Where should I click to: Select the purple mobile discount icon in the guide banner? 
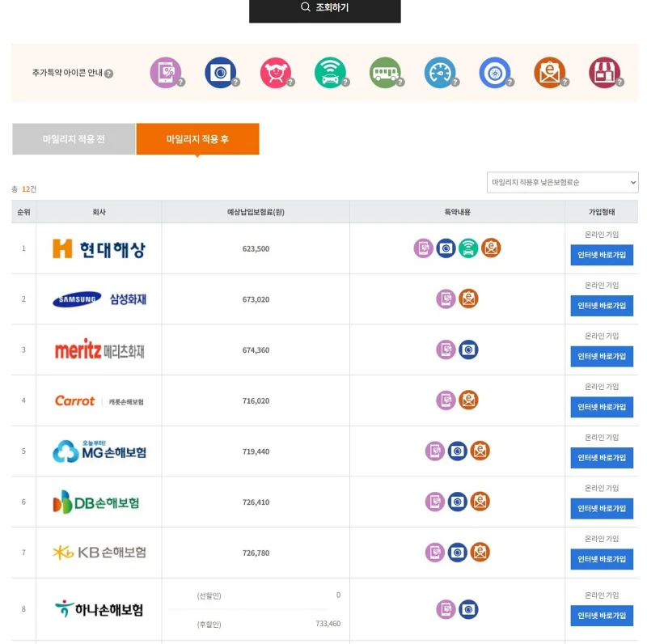(166, 72)
